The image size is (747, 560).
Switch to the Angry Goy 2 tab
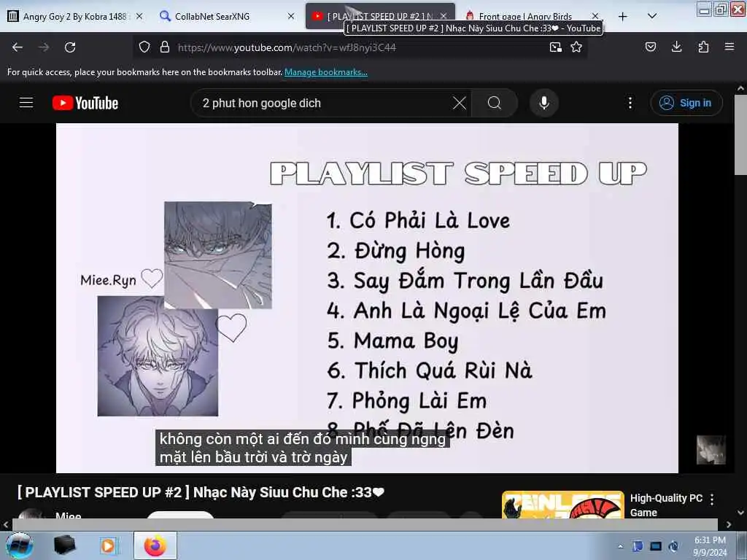(74, 17)
